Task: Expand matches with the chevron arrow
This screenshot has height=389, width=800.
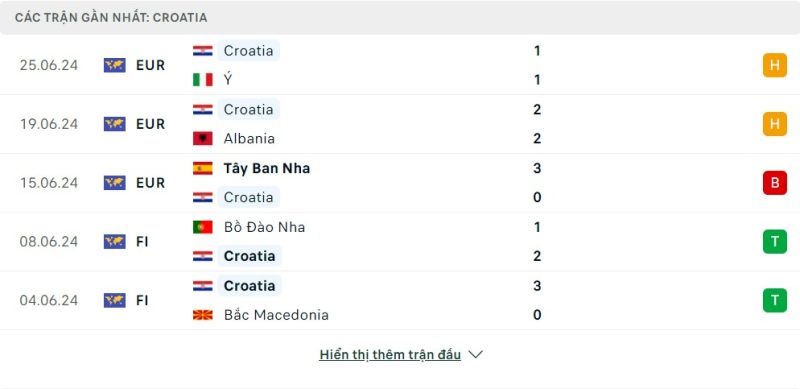Action: pos(475,354)
